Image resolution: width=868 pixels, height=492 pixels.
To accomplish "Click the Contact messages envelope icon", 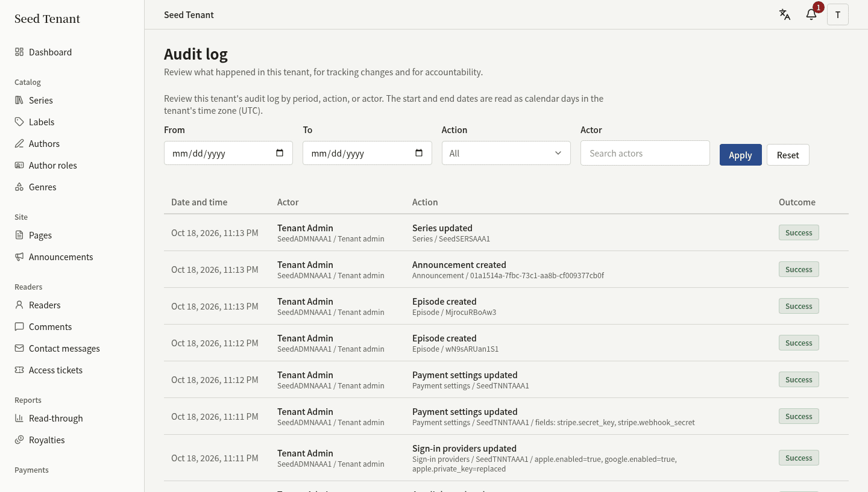I will (x=19, y=348).
